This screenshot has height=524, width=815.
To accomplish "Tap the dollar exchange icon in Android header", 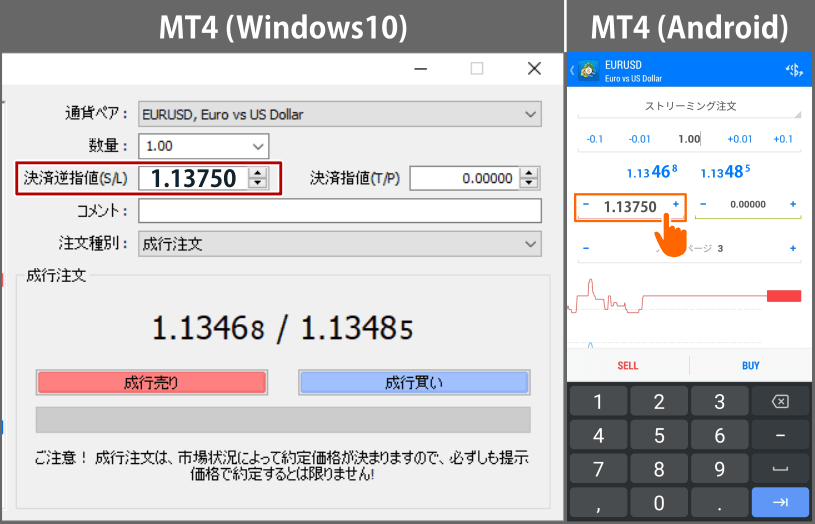I will pos(794,70).
